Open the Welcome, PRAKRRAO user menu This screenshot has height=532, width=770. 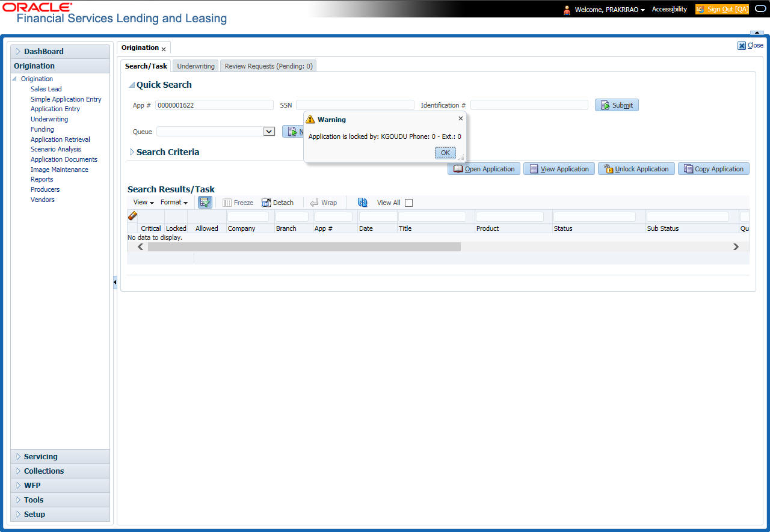610,10
